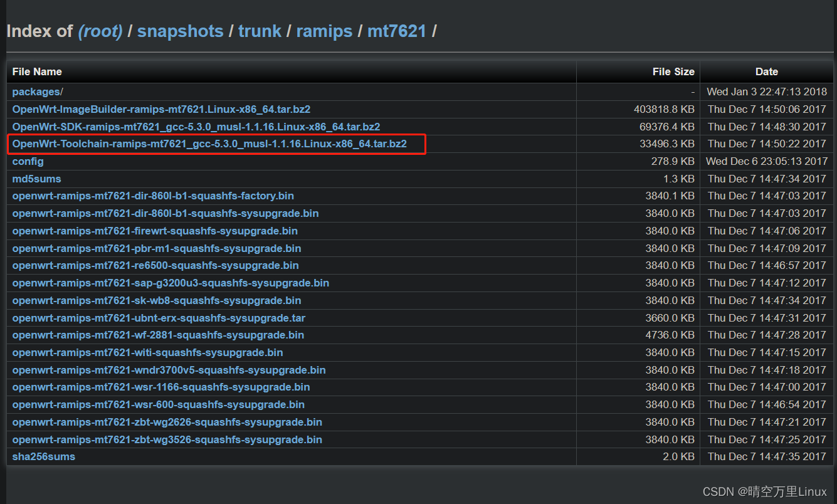Open the sha256sums file
The width and height of the screenshot is (837, 504).
(43, 456)
